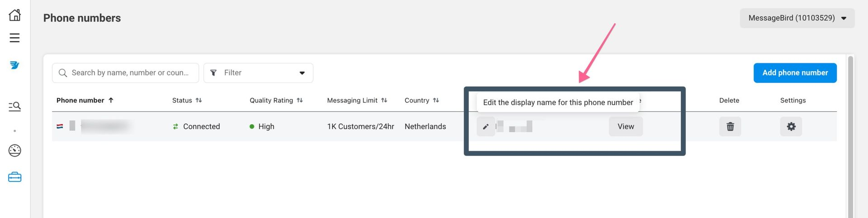Click the vertical scrollbar on the right
Screen dimensions: 868x218
(850, 135)
